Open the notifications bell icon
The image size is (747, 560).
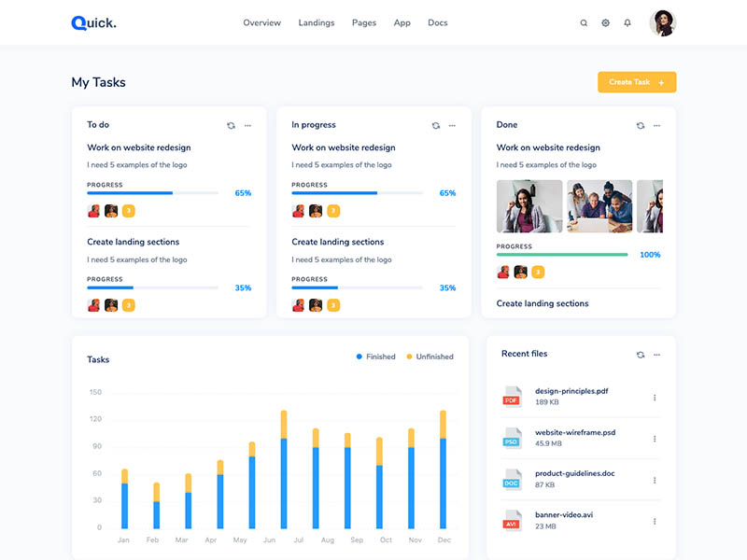(x=627, y=23)
